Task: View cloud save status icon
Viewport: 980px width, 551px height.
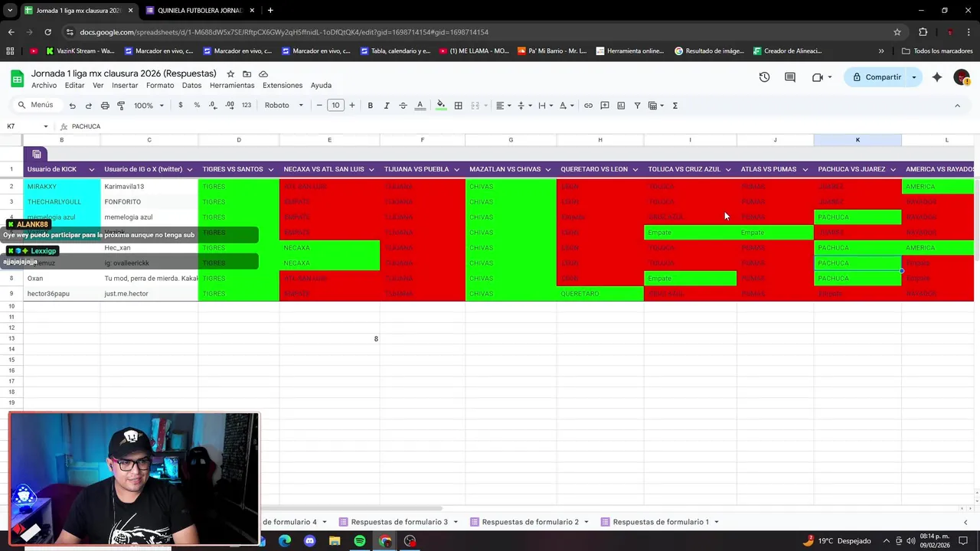Action: tap(263, 74)
